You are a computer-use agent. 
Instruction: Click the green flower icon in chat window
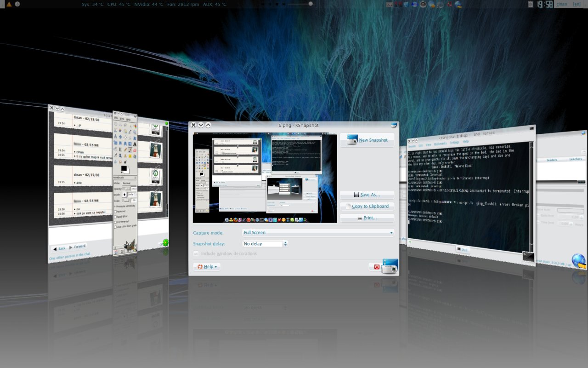(x=165, y=242)
